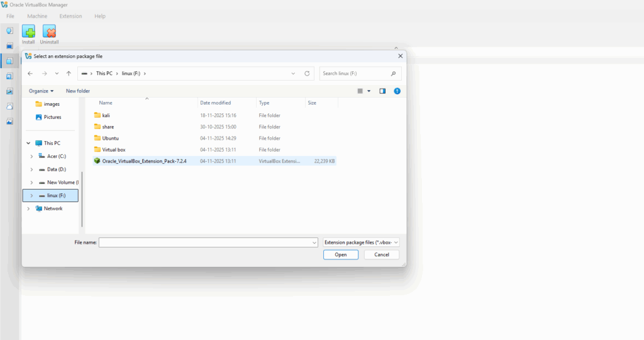This screenshot has height=340, width=644.
Task: Collapse the This PC tree node
Action: click(28, 143)
